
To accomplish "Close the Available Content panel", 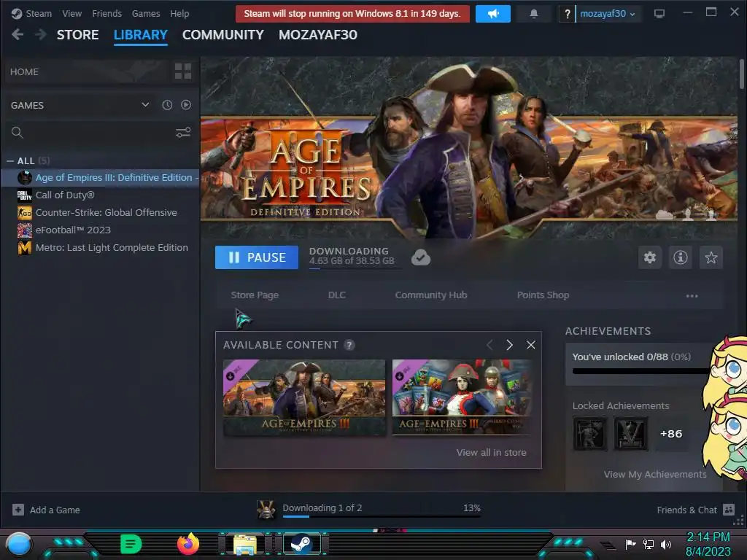I will tap(531, 345).
